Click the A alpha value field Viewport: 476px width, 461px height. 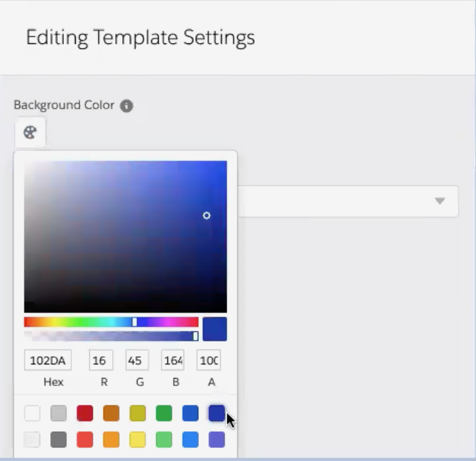pyautogui.click(x=208, y=360)
